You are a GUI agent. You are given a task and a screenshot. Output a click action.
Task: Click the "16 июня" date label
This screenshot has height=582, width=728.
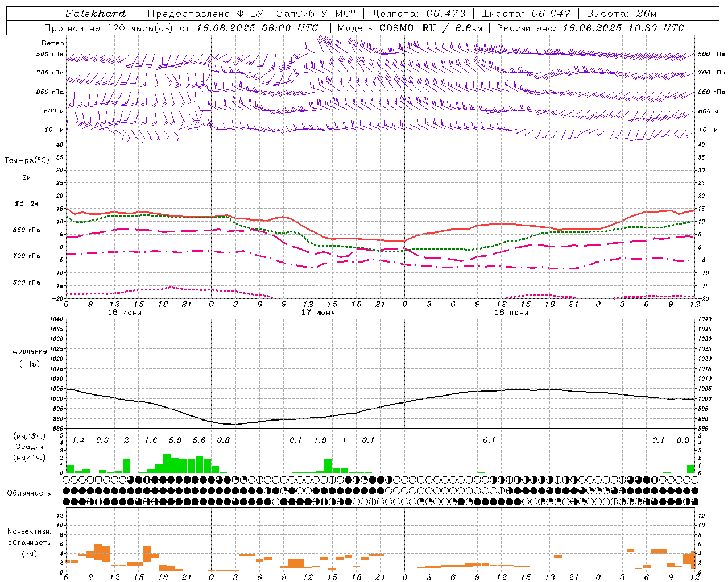(x=125, y=313)
